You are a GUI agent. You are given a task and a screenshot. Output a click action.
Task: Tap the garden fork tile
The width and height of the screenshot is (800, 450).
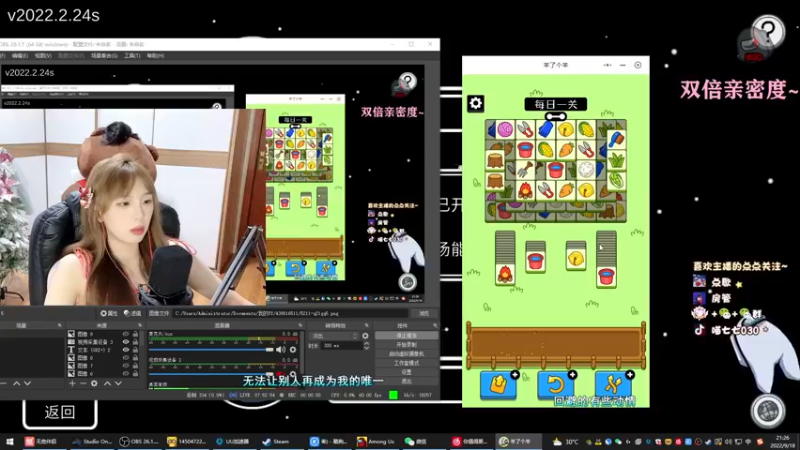(x=525, y=170)
